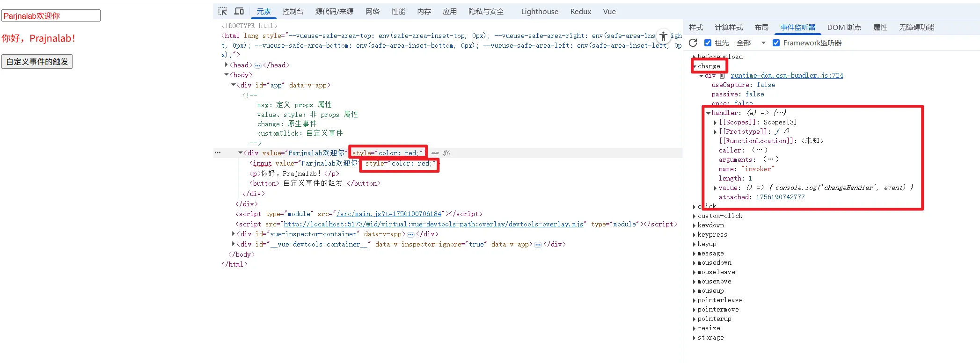The width and height of the screenshot is (980, 363).
Task: Click the remove listener icon beside div
Action: pos(722,76)
